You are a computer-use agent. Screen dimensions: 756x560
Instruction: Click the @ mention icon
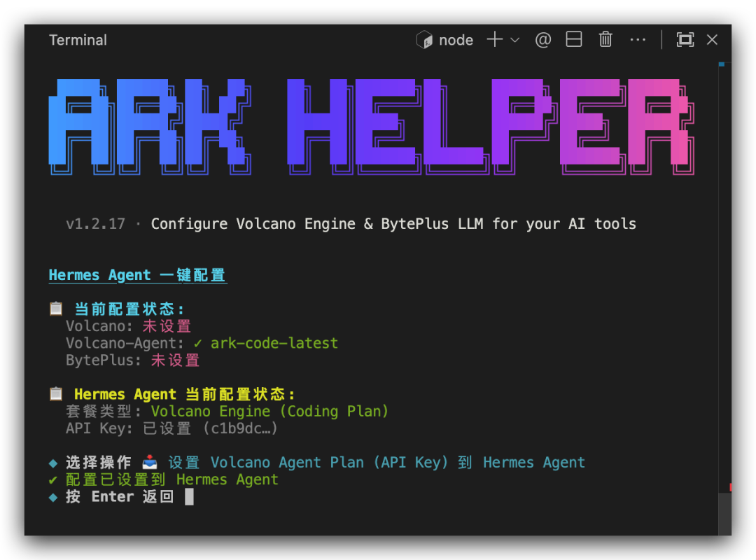click(x=543, y=40)
